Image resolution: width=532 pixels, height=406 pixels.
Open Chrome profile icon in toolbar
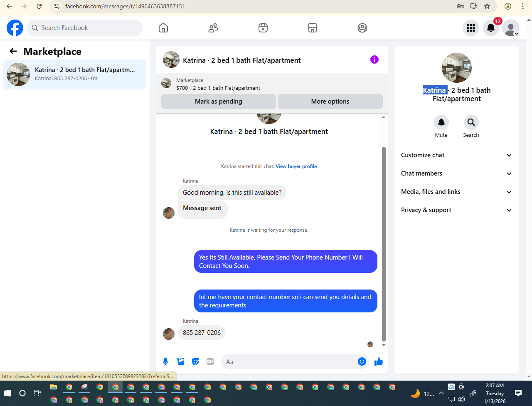click(x=508, y=6)
